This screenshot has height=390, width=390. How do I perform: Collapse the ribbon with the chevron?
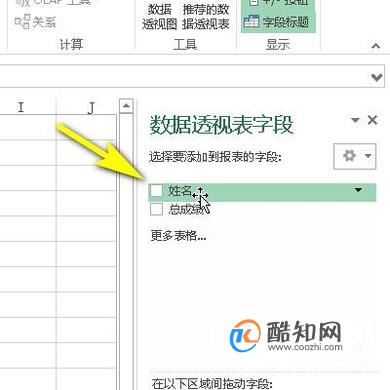click(x=376, y=45)
